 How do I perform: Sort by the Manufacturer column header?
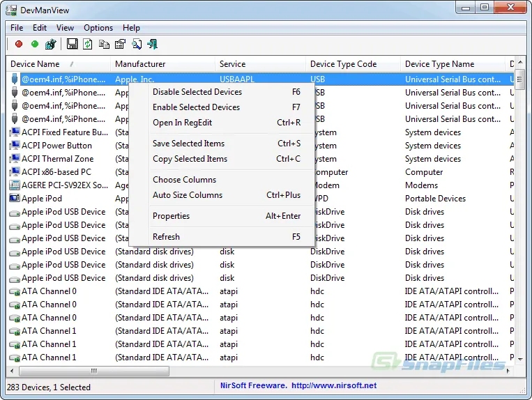pos(163,64)
